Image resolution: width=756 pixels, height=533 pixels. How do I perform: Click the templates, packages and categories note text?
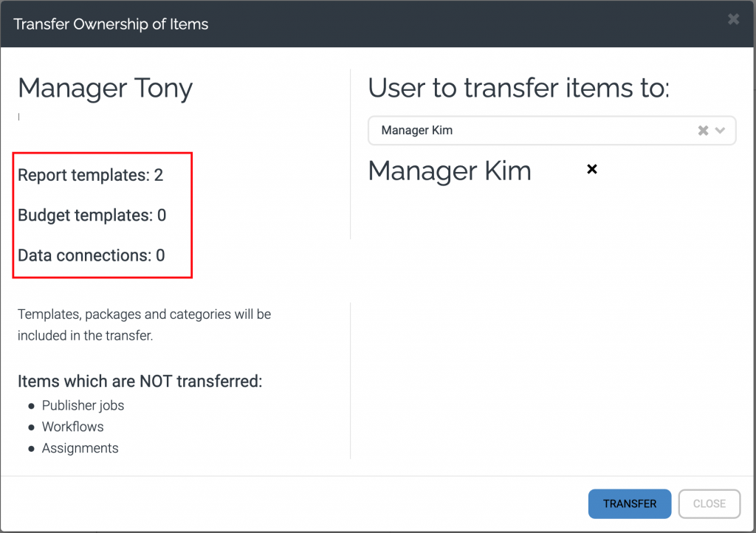point(144,325)
